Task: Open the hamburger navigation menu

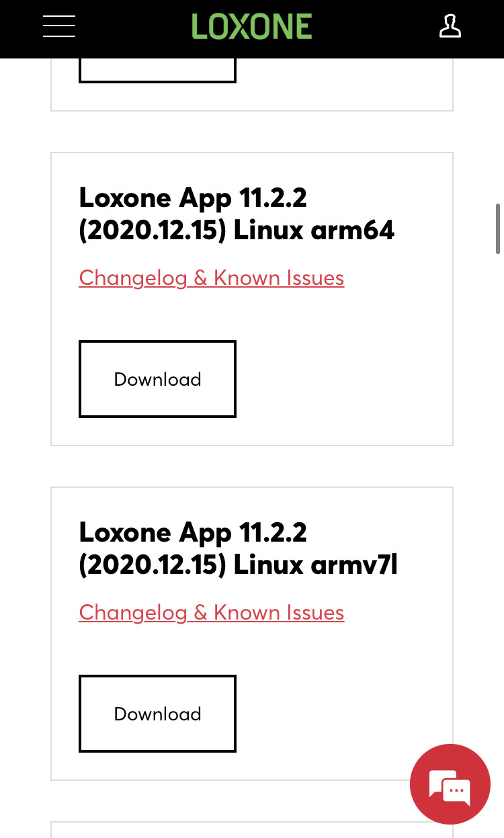Action: pyautogui.click(x=59, y=27)
